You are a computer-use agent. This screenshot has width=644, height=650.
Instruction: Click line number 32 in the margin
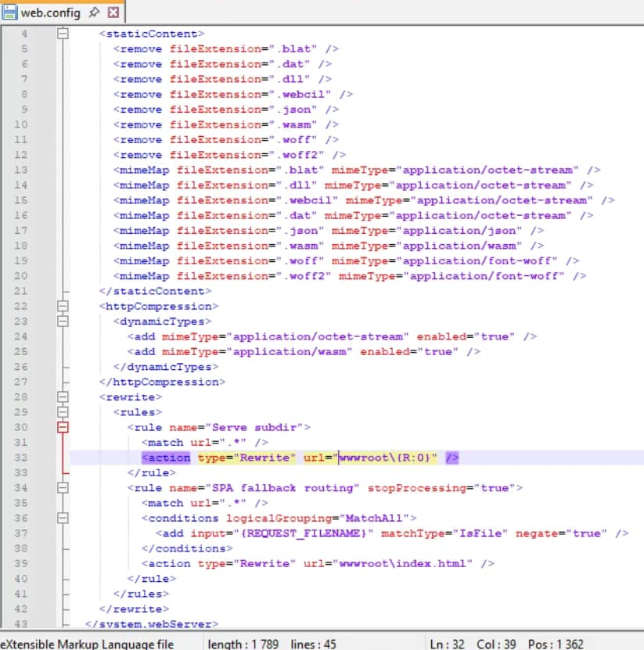[x=20, y=458]
